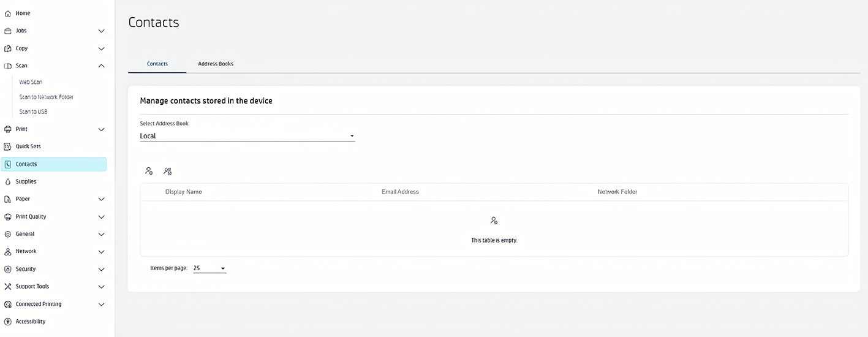This screenshot has height=337, width=868.
Task: Click the Quick Sets icon in sidebar
Action: pyautogui.click(x=8, y=146)
